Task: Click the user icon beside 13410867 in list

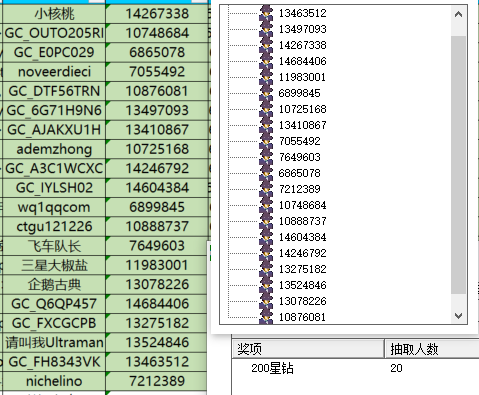Action: (266, 125)
